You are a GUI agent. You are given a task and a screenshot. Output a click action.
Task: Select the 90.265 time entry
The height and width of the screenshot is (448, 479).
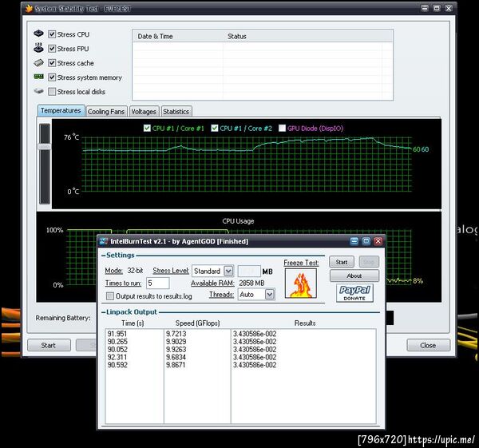click(117, 341)
